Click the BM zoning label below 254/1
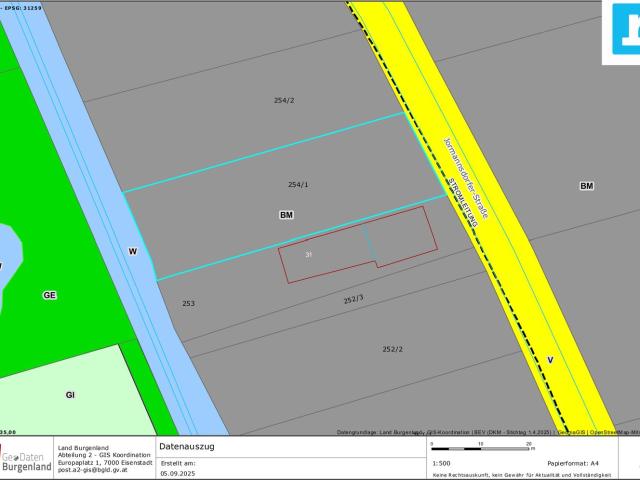640x480 pixels. coord(287,215)
